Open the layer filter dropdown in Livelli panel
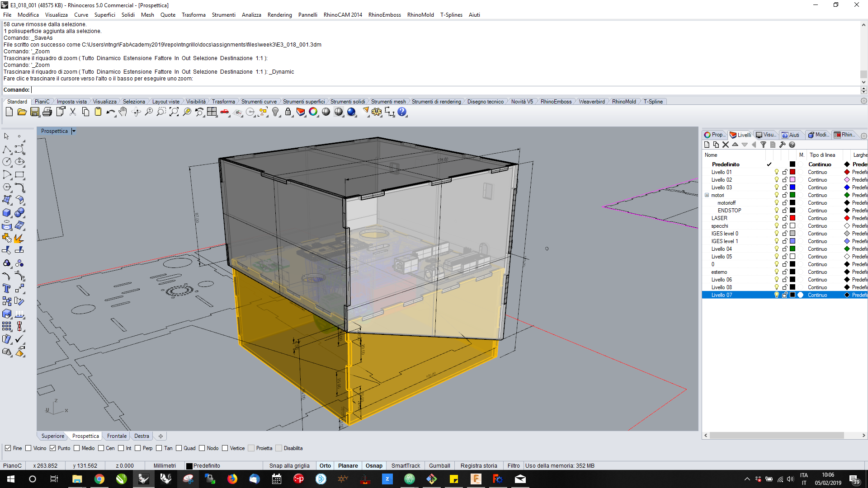The width and height of the screenshot is (868, 488). click(764, 145)
